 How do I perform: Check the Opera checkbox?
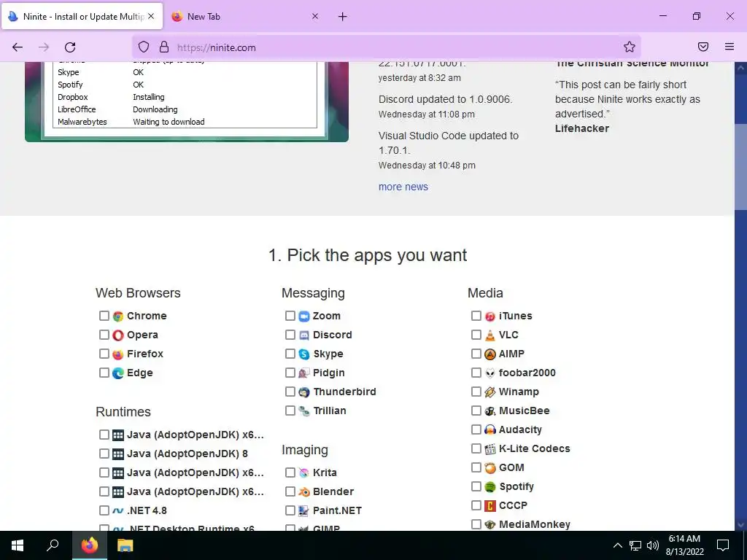[104, 335]
